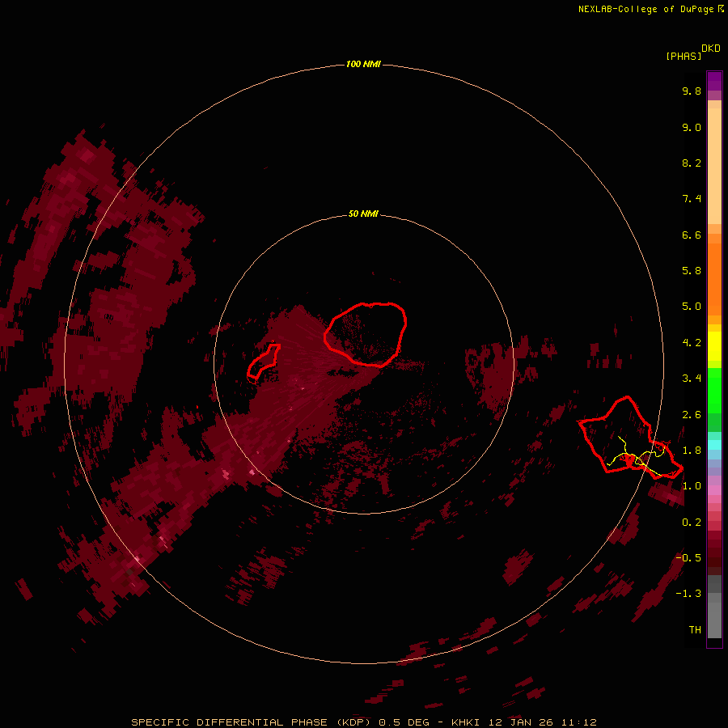This screenshot has height=728, width=728.
Task: Click the 0.2 color scale value
Action: click(x=692, y=523)
